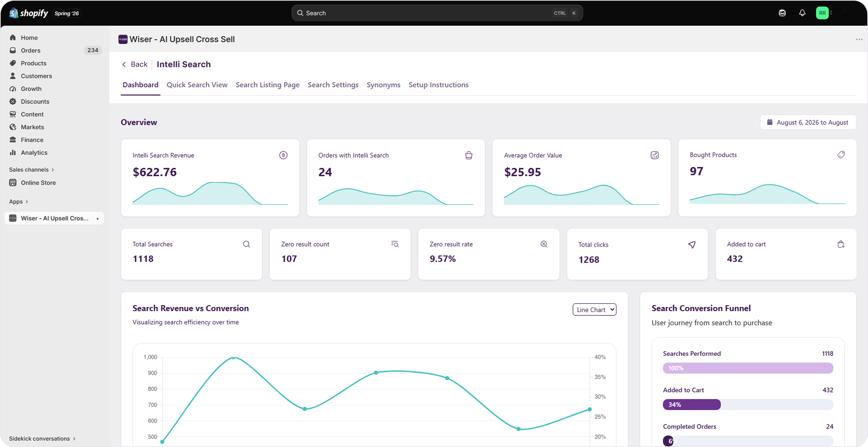Click the Growth icon in sidebar

[x=13, y=89]
